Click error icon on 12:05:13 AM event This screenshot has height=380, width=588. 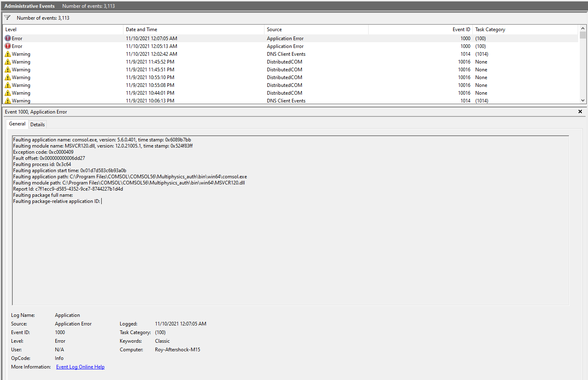pyautogui.click(x=8, y=46)
